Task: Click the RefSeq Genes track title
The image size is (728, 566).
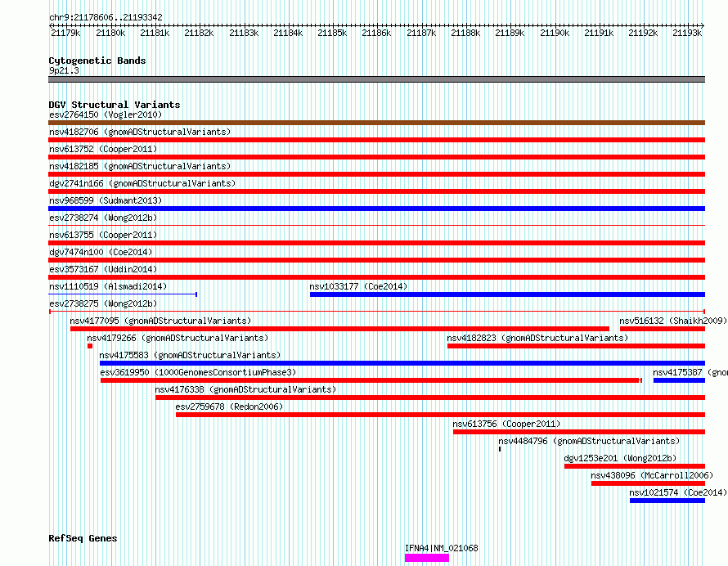Action: [x=83, y=539]
